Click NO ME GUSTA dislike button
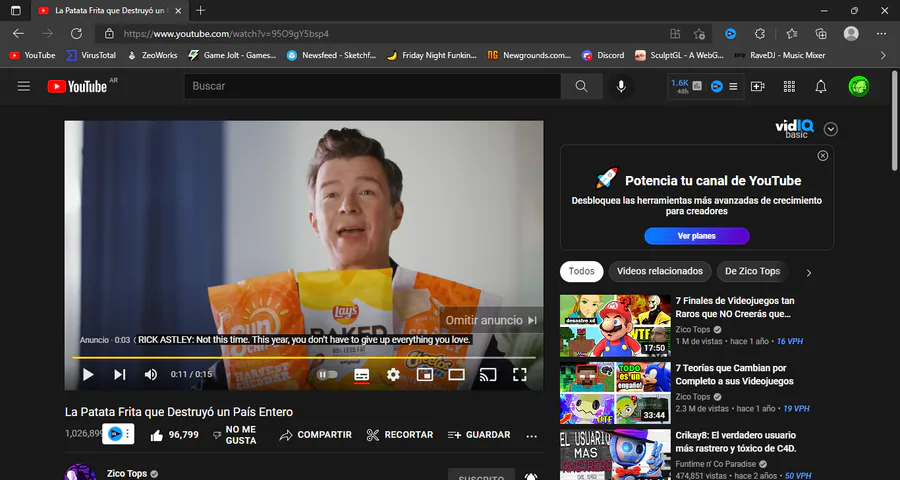 coord(234,435)
